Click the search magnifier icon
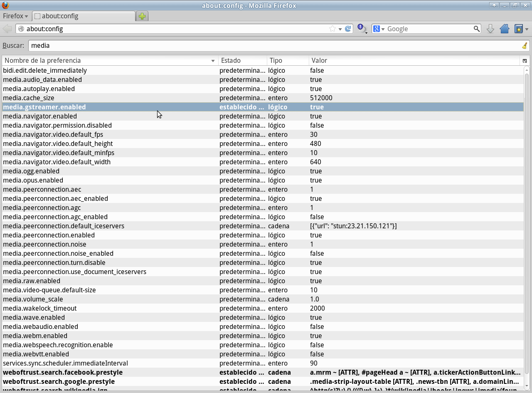The height and width of the screenshot is (393, 532). click(x=477, y=29)
